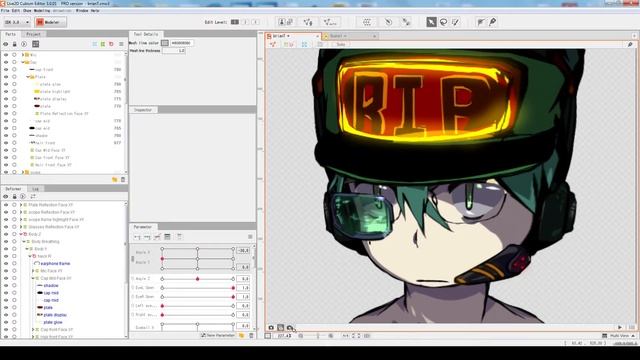The image size is (640, 360).
Task: Open the Window menu
Action: coord(82,11)
